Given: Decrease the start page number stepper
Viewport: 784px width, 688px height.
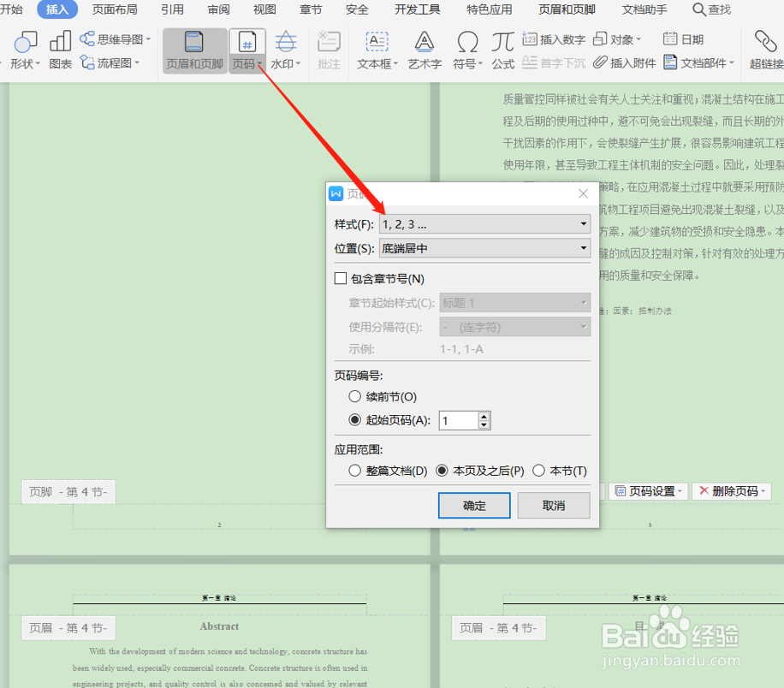Looking at the screenshot, I should [x=484, y=425].
